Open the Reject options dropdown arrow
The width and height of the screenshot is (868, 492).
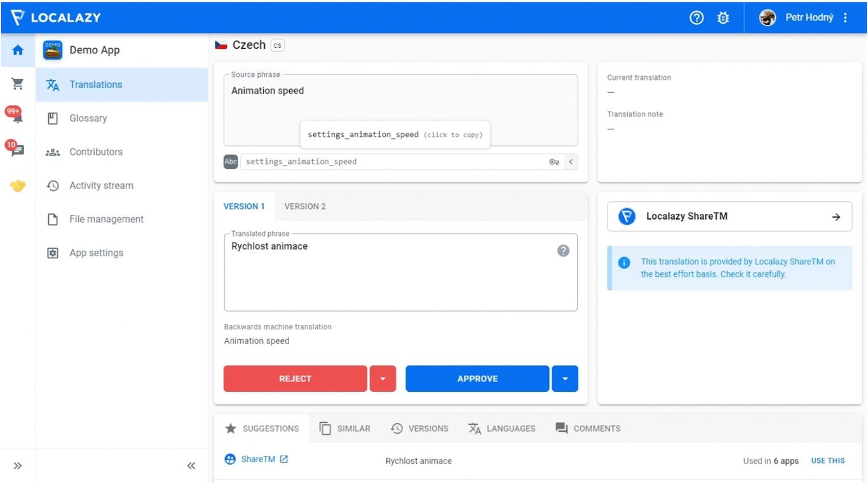pos(383,378)
